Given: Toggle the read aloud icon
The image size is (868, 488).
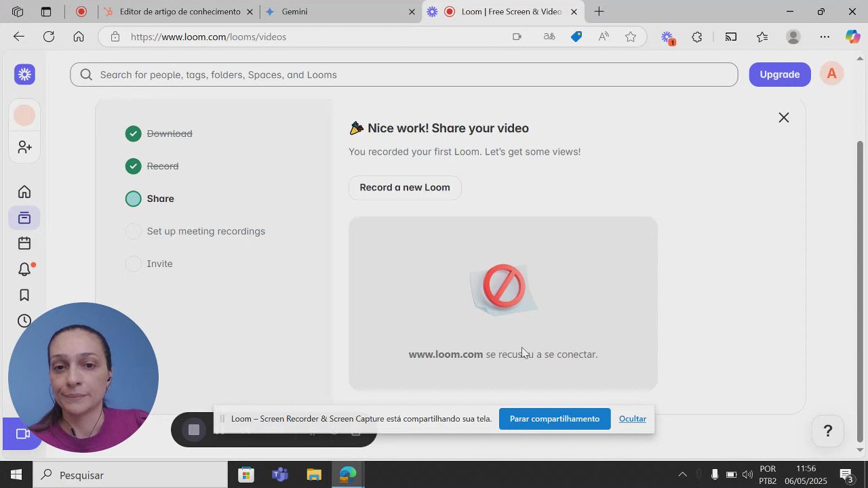Looking at the screenshot, I should click(604, 37).
